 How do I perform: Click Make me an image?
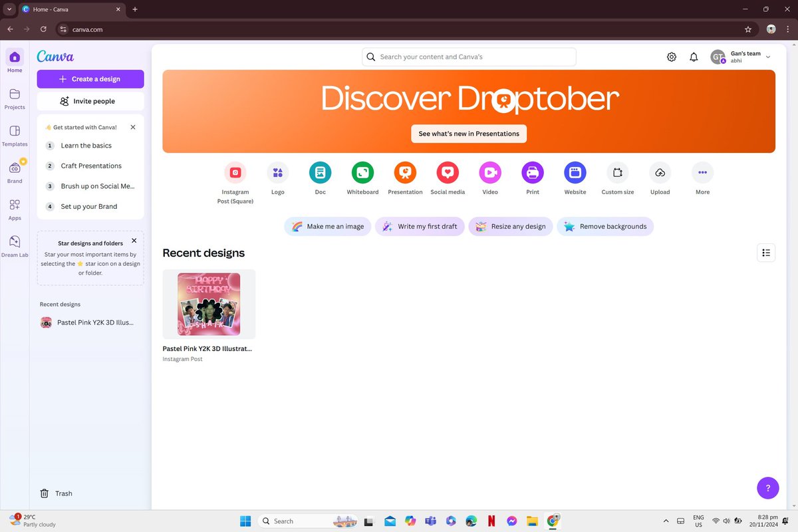pos(328,226)
